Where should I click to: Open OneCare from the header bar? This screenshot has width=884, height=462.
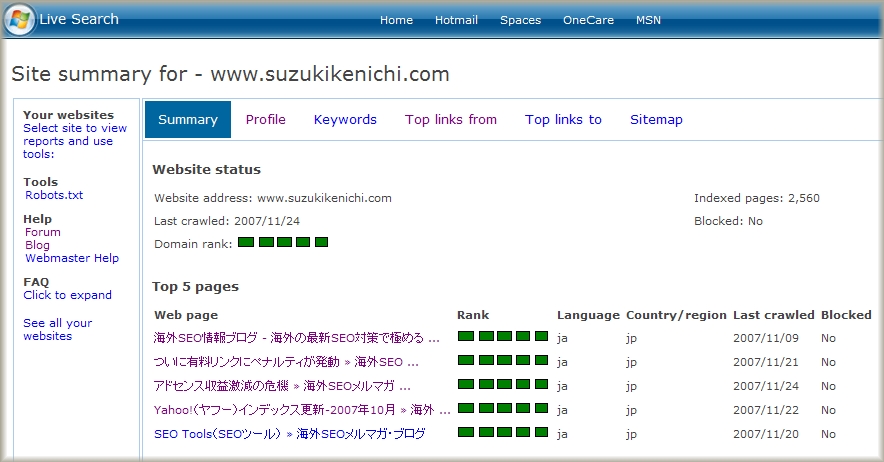[588, 20]
